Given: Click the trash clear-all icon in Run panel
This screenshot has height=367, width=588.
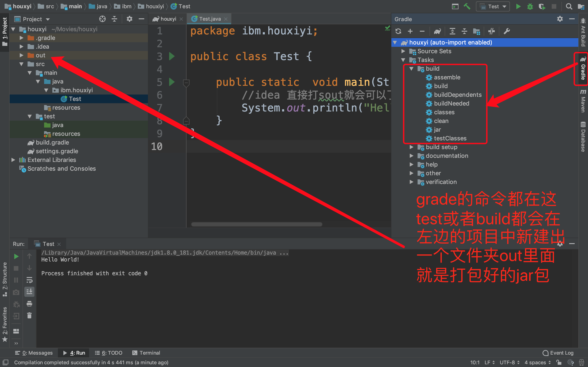Looking at the screenshot, I should pyautogui.click(x=29, y=316).
